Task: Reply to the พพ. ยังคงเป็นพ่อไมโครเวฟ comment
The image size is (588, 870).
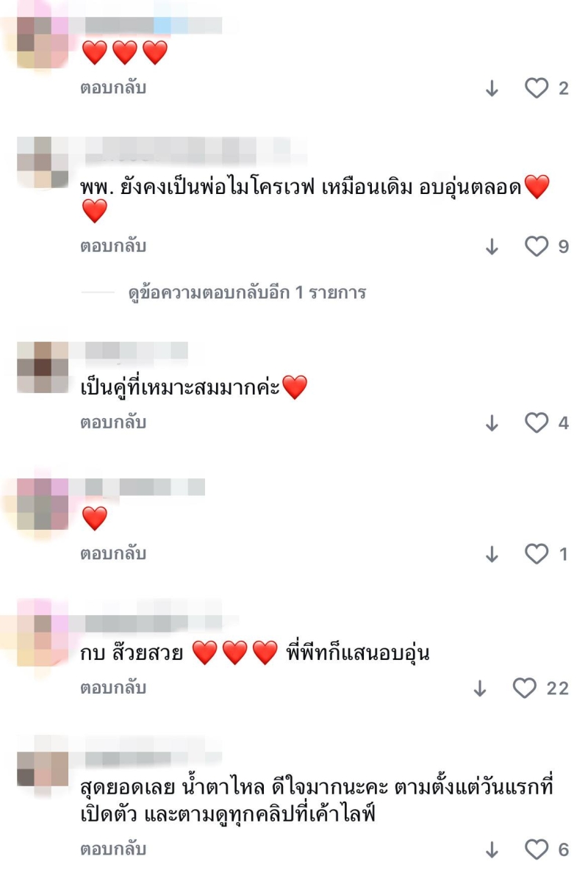Action: [113, 246]
